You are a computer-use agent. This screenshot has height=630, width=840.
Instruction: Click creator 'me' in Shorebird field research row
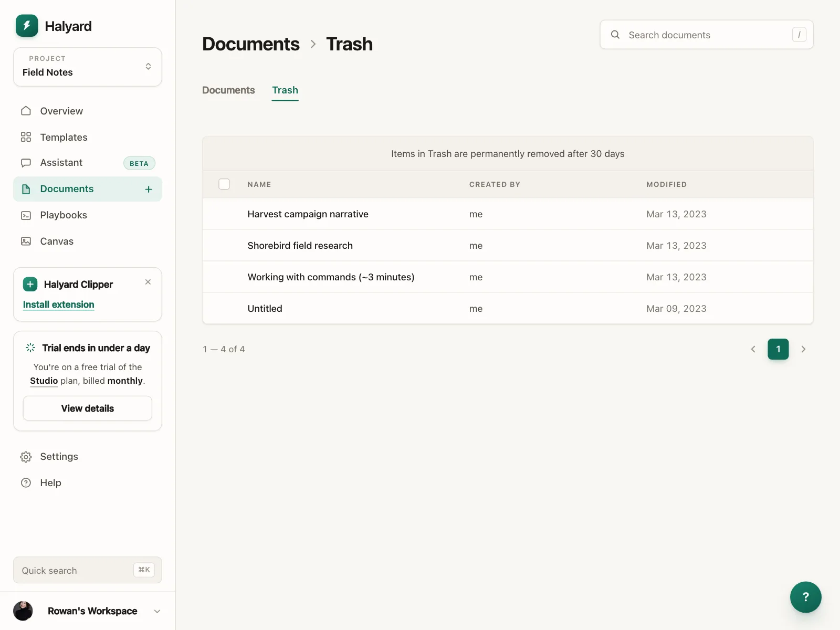tap(476, 246)
